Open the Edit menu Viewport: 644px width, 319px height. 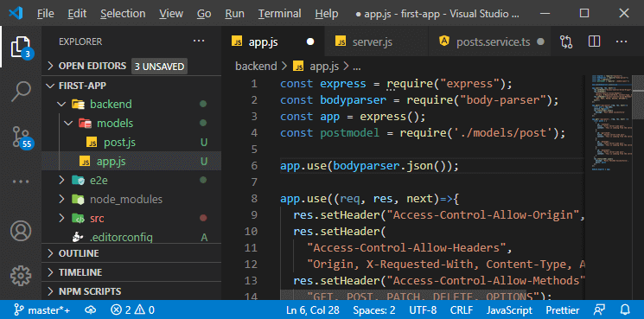pyautogui.click(x=77, y=14)
